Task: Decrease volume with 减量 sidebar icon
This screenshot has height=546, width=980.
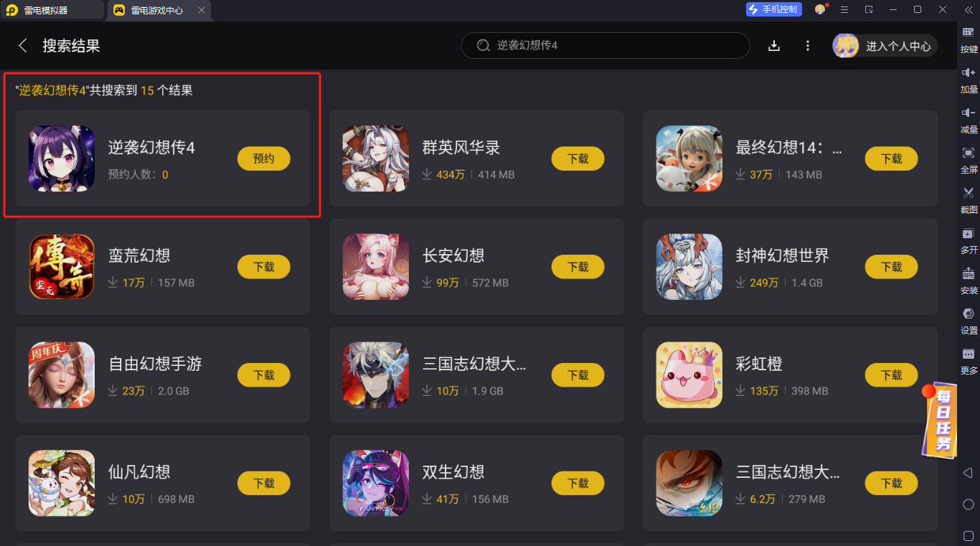Action: (969, 120)
